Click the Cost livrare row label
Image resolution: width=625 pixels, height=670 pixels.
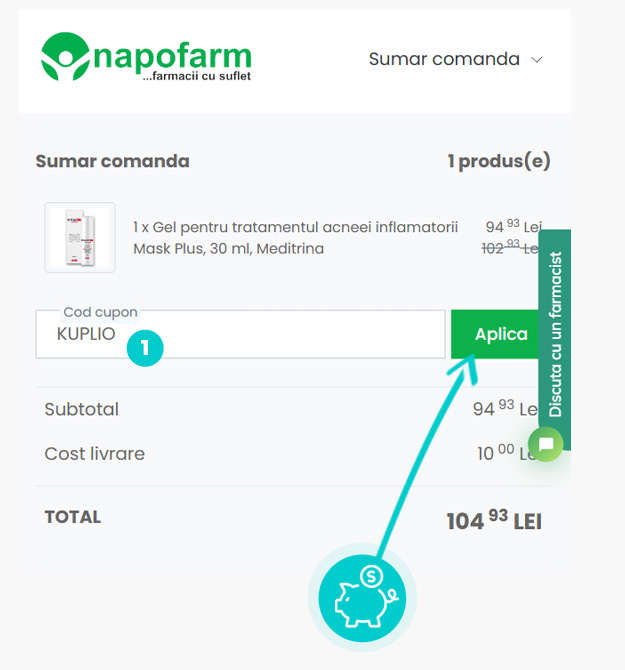pyautogui.click(x=95, y=453)
